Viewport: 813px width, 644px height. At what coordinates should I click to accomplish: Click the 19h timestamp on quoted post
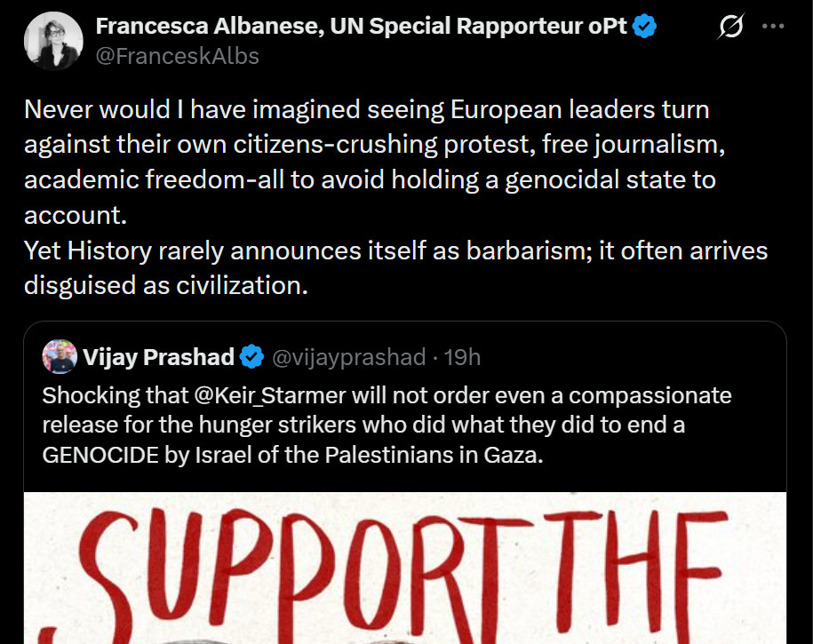(462, 357)
